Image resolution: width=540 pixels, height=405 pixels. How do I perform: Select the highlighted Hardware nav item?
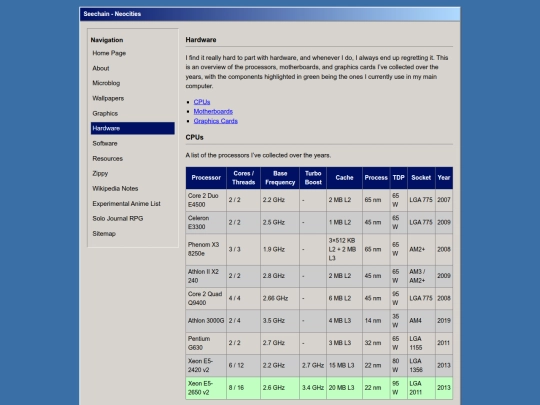133,128
